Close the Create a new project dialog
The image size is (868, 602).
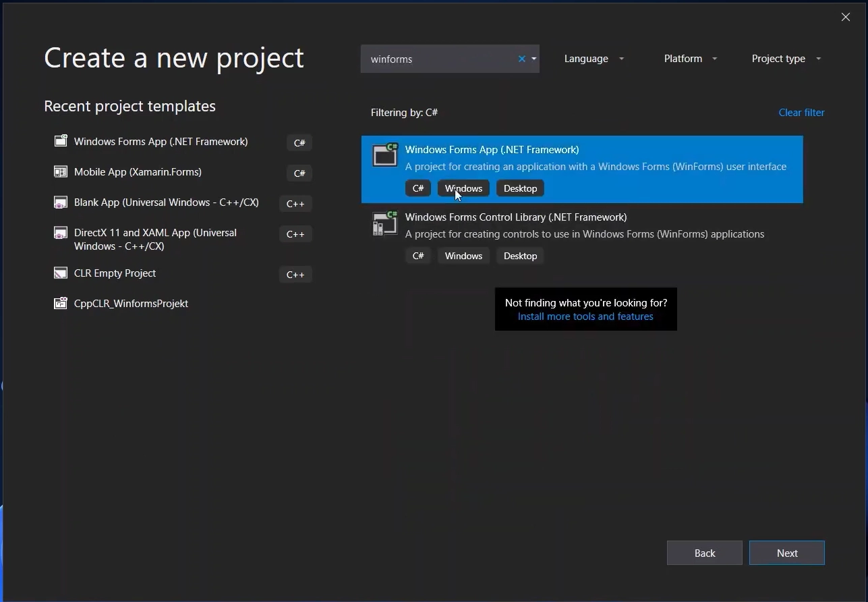(846, 17)
